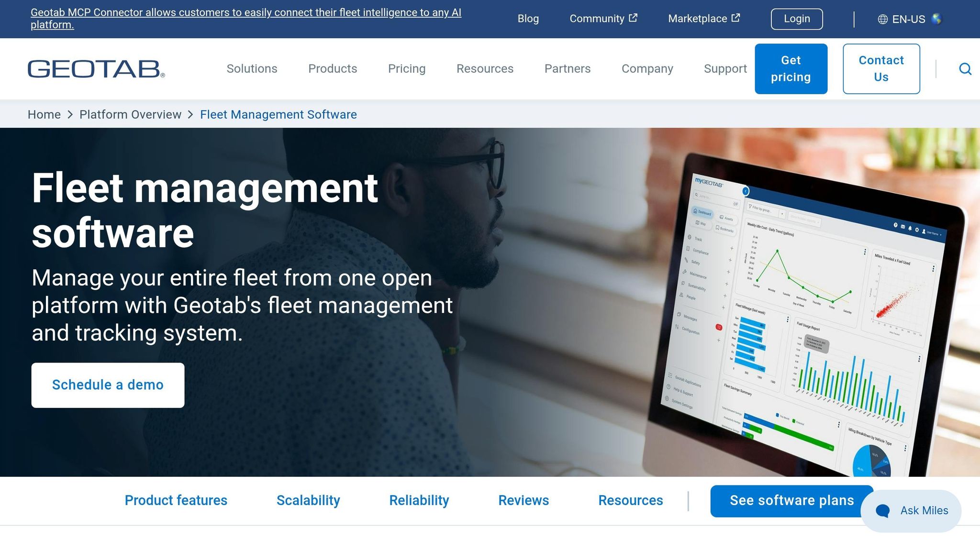Open the Resources top navigation item
The image size is (980, 551).
tap(485, 69)
